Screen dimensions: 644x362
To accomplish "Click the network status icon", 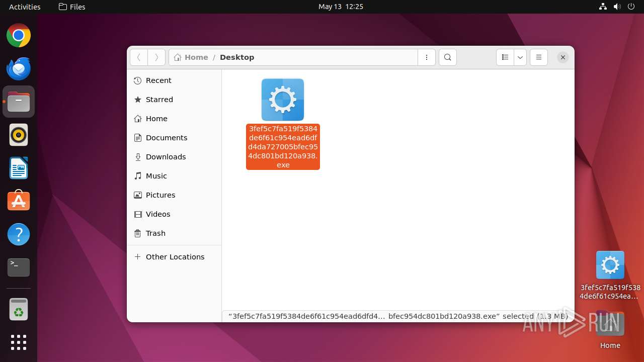I will point(603,7).
